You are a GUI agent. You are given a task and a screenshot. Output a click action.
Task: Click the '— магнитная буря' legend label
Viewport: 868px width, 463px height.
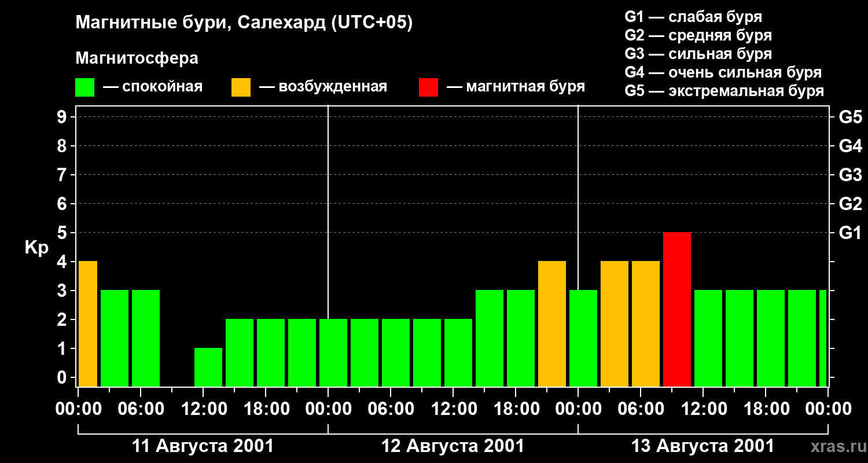tap(516, 87)
